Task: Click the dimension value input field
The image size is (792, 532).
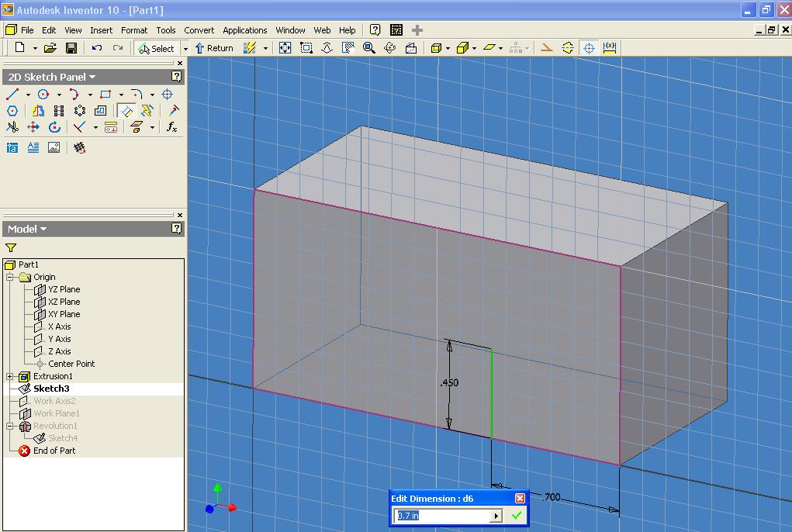Action: pyautogui.click(x=443, y=516)
